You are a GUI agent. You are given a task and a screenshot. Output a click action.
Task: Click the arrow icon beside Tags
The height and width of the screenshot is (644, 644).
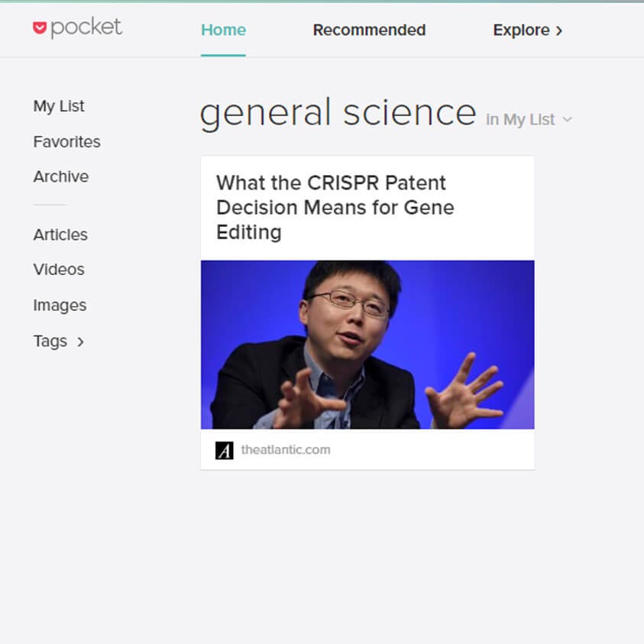coord(80,341)
